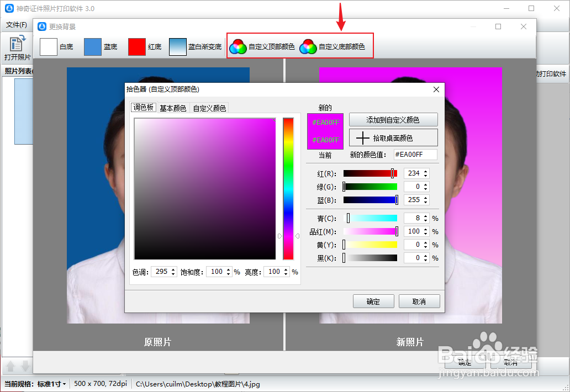The width and height of the screenshot is (570, 392).
Task: Select the photo thumbnail in the 照片列表 panel
Action: point(23,110)
